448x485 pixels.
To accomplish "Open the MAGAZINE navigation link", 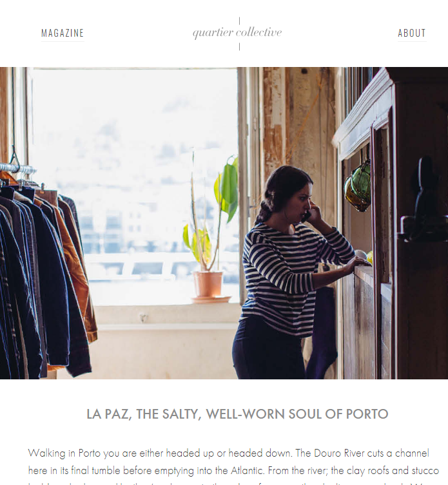I will click(63, 33).
